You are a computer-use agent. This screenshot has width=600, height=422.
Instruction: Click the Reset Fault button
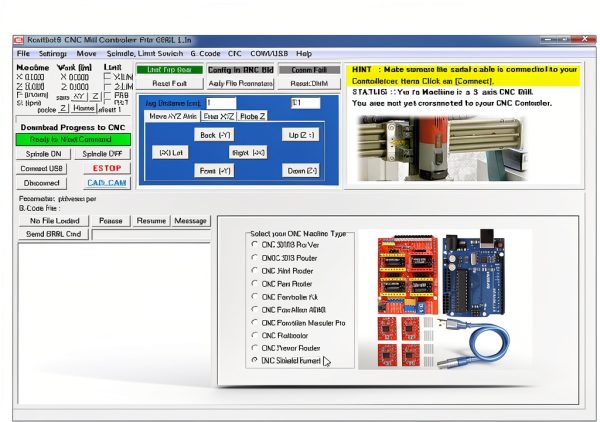pyautogui.click(x=170, y=83)
